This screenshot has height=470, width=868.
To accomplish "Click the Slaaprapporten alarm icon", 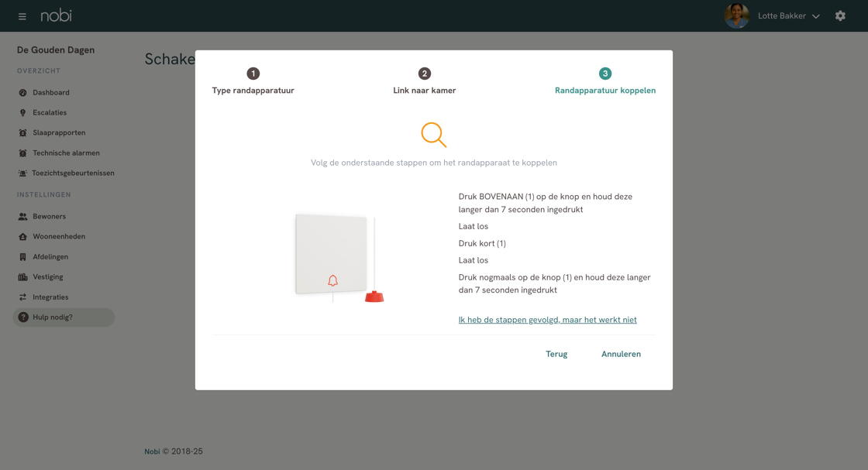I will 22,133.
